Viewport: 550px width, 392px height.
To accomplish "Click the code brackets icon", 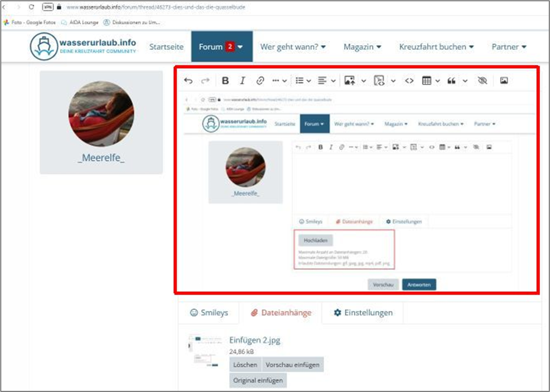I will click(409, 81).
